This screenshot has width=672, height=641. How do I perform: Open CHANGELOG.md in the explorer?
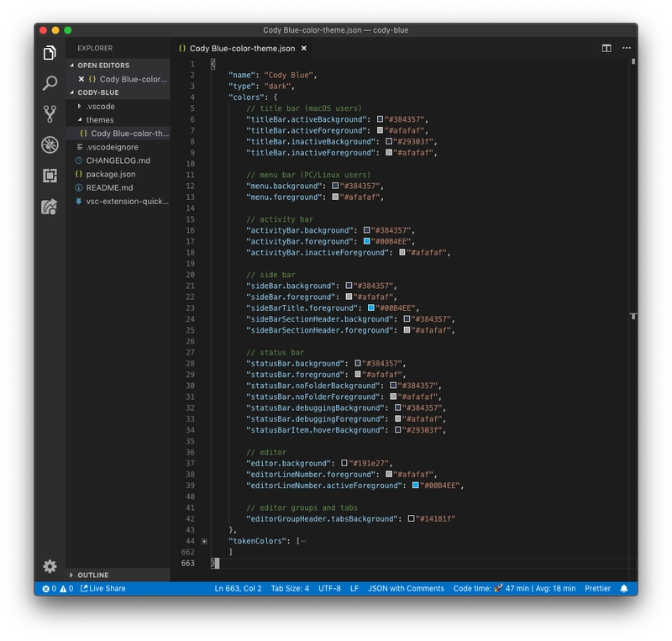click(x=118, y=160)
